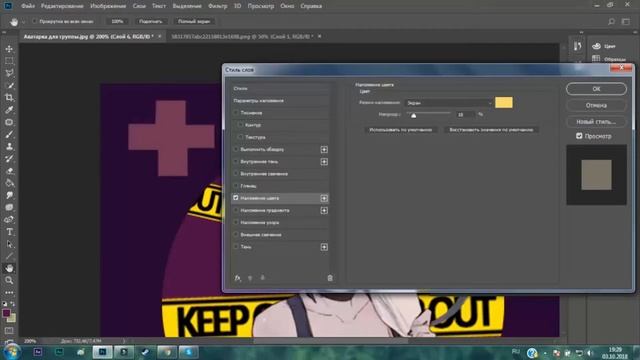This screenshot has width=640, height=360.
Task: Open the Файл menu
Action: [x=28, y=6]
